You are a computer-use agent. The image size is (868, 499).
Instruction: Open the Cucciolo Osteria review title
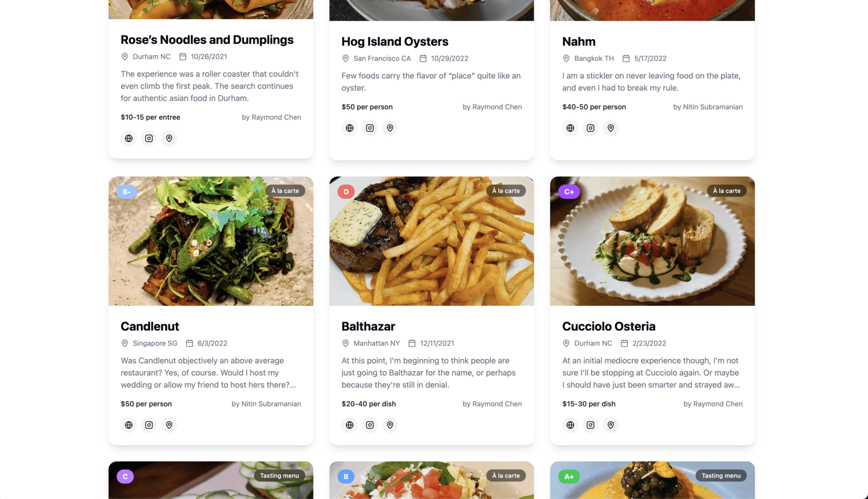click(x=608, y=326)
